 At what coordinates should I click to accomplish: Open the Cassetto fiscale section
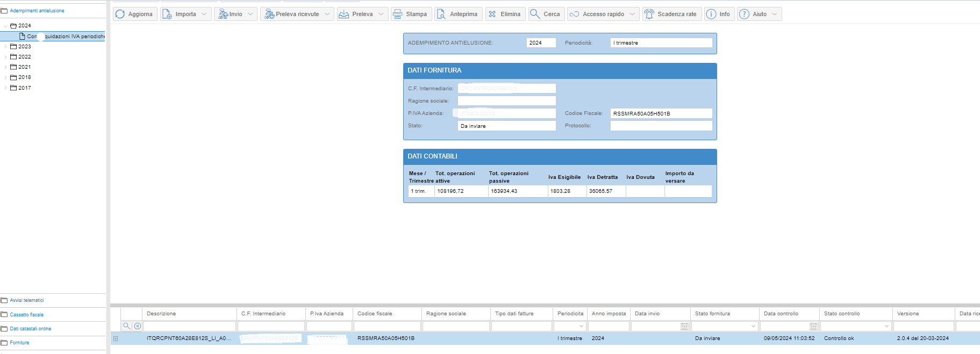[27, 315]
